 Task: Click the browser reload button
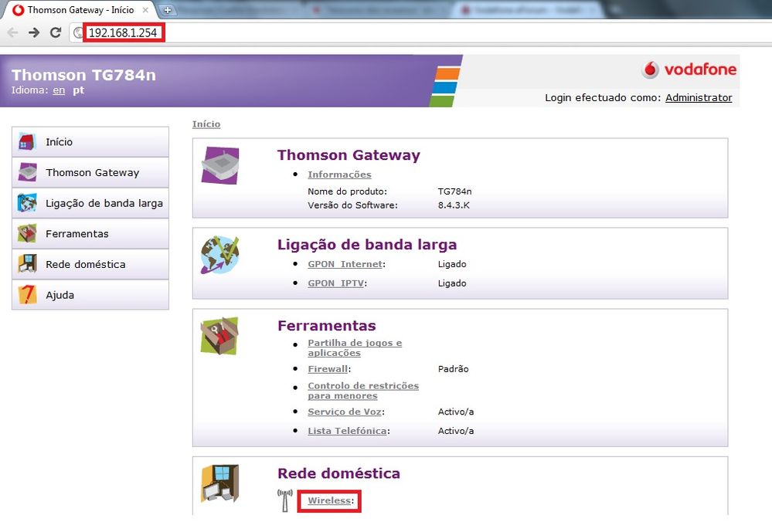[x=55, y=32]
